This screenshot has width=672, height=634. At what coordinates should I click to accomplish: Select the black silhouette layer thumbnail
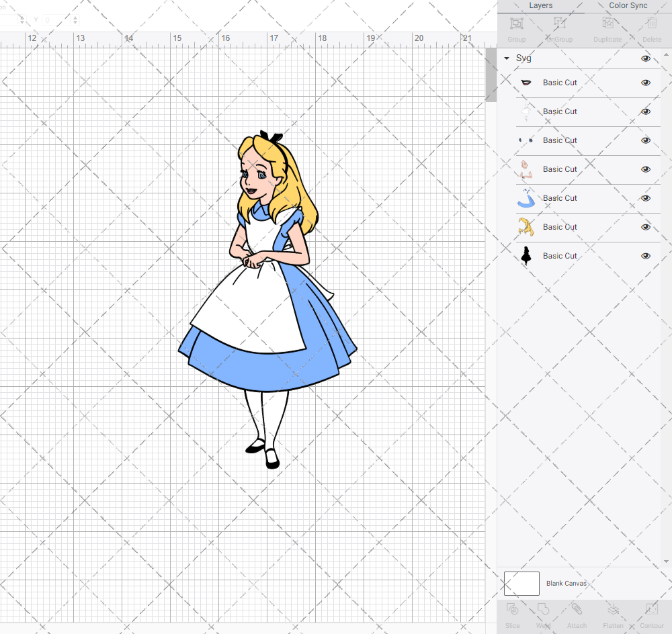pos(526,256)
